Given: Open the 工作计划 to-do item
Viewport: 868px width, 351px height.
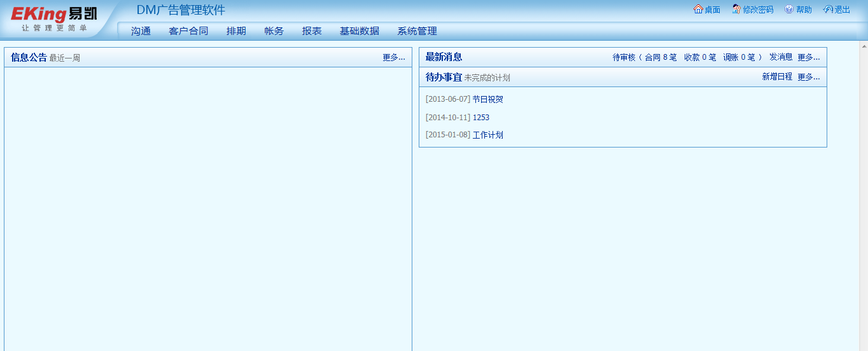Looking at the screenshot, I should tap(487, 135).
